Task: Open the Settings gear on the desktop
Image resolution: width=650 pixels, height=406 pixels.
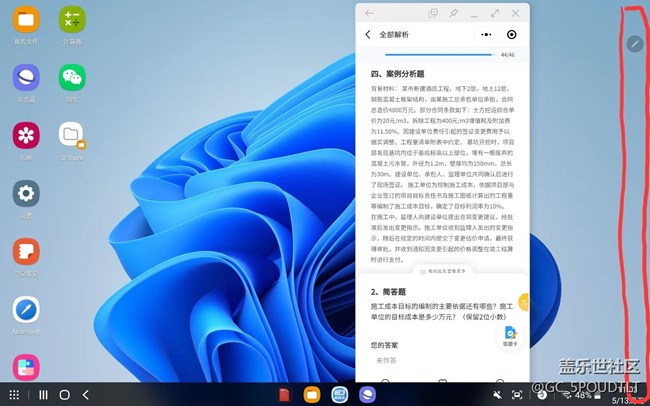Action: pyautogui.click(x=26, y=194)
